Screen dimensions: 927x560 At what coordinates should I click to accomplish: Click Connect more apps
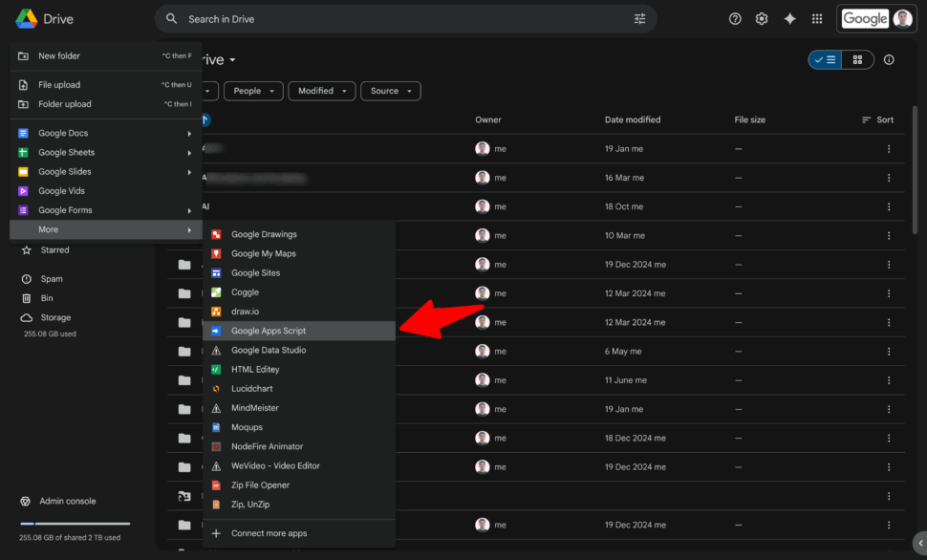tap(270, 532)
